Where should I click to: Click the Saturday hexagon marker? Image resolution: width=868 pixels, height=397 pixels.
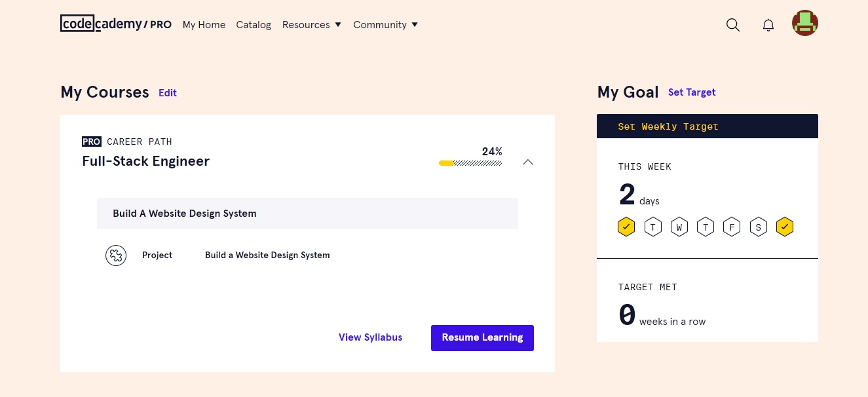click(x=758, y=227)
